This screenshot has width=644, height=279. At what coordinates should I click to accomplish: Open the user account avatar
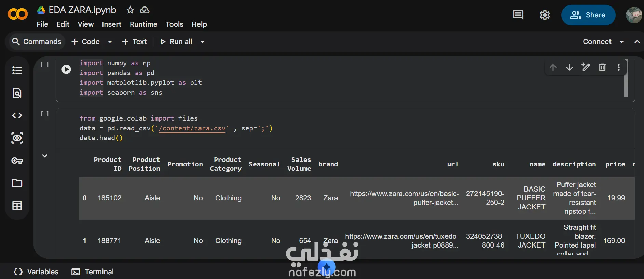click(x=634, y=15)
